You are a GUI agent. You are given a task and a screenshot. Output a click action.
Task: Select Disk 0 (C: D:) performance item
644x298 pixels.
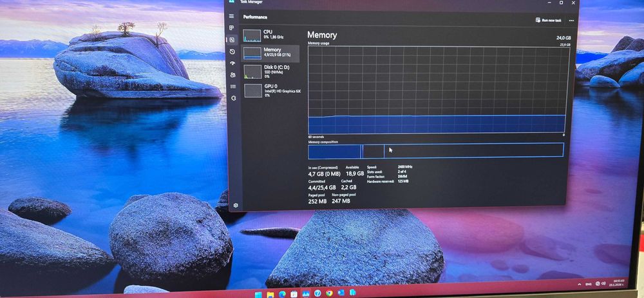(270, 71)
